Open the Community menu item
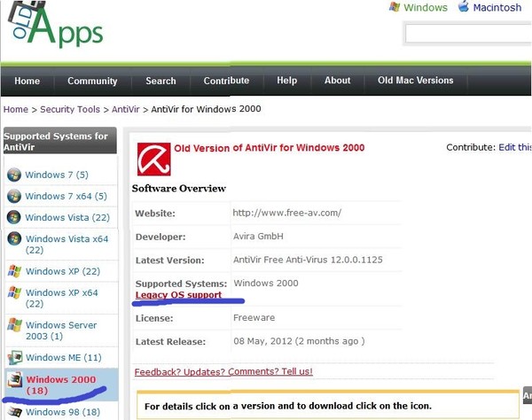Viewport: 532px width, 420px height. tap(92, 81)
